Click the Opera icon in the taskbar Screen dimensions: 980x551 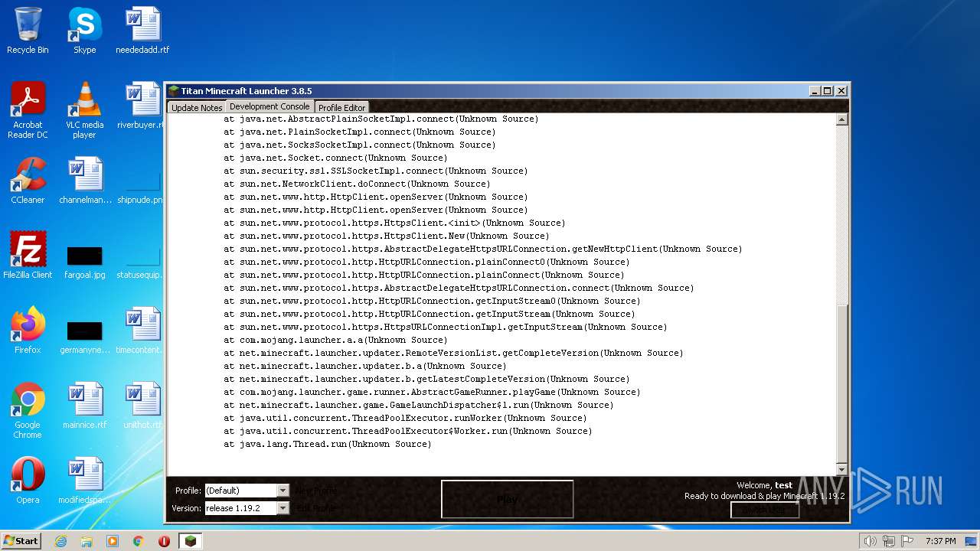pos(164,541)
